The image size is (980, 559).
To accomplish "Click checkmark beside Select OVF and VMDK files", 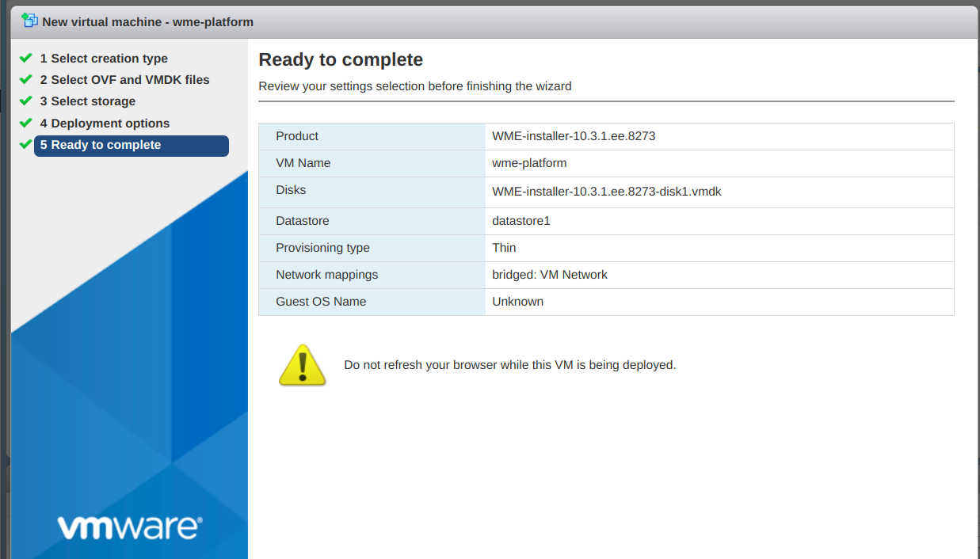I will point(25,80).
